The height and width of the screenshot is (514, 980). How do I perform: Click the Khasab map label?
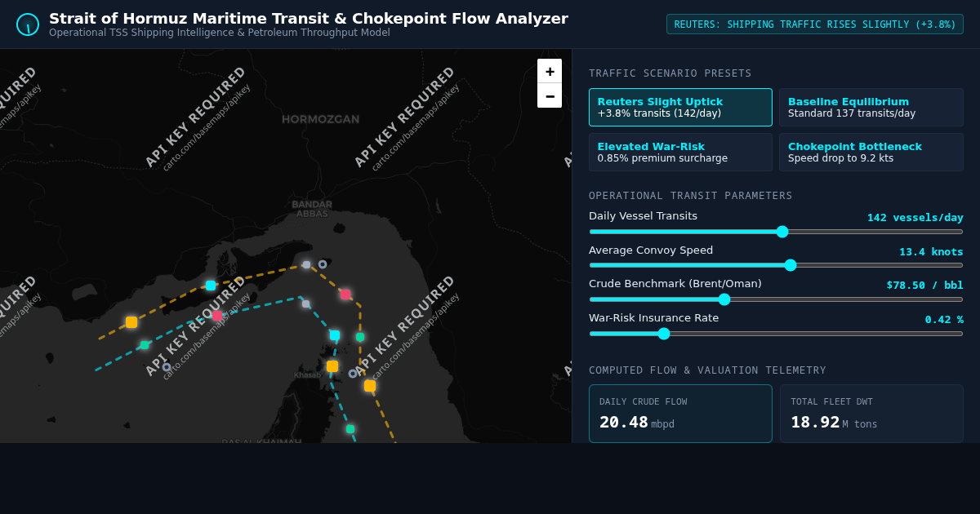coord(307,375)
